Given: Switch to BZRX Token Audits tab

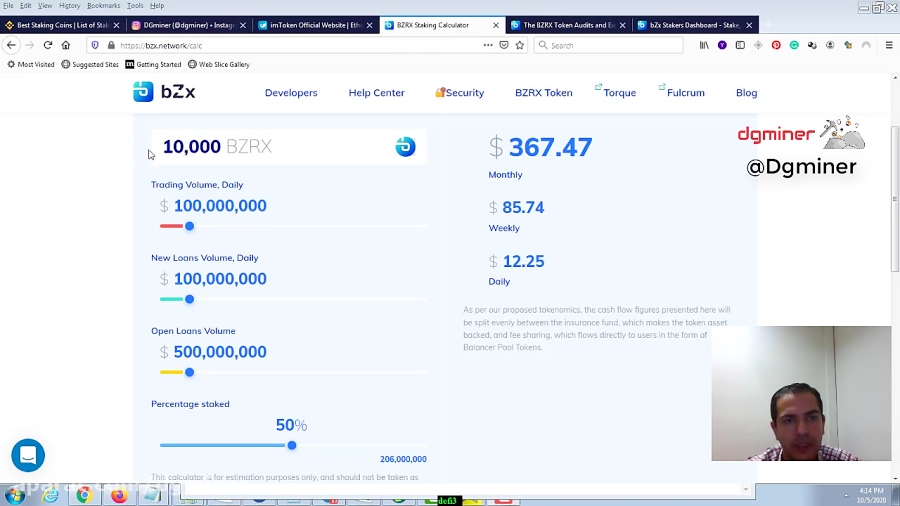Looking at the screenshot, I should point(568,25).
